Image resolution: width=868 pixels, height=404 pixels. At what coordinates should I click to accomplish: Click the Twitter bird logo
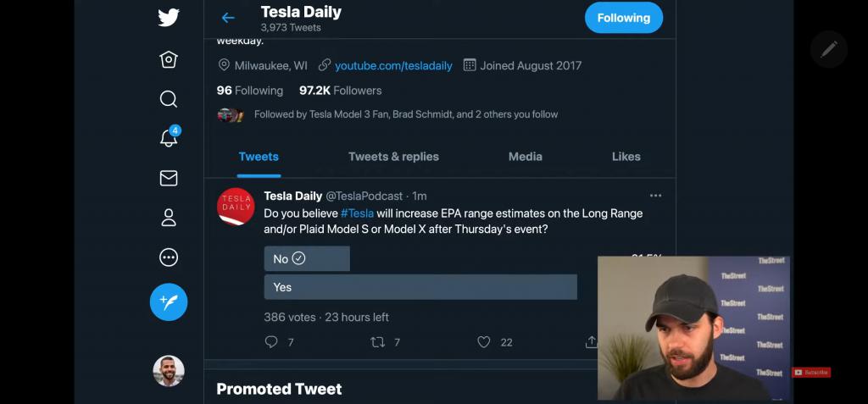coord(169,18)
